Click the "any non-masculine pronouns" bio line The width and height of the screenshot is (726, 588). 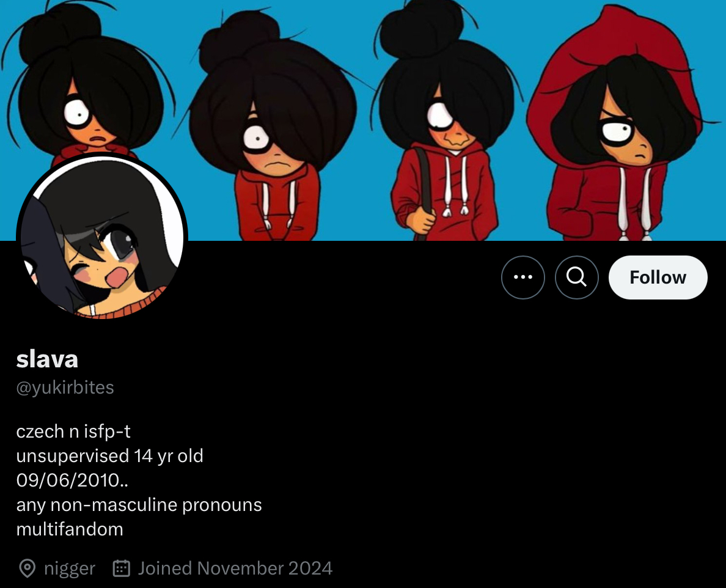coord(139,505)
